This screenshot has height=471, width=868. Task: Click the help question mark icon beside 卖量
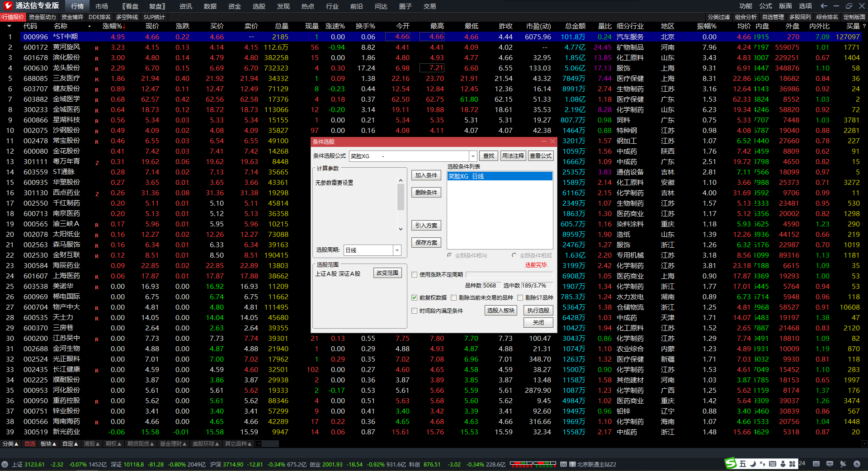coord(864,26)
